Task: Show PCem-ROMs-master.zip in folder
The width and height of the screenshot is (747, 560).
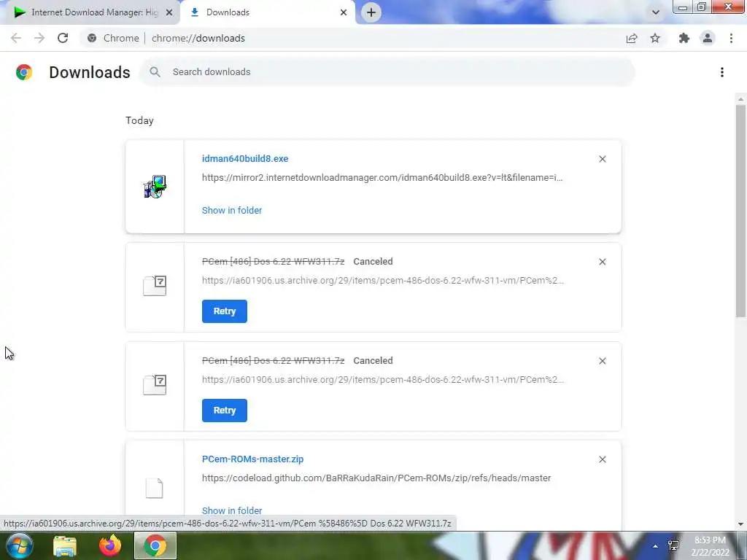Action: tap(232, 510)
